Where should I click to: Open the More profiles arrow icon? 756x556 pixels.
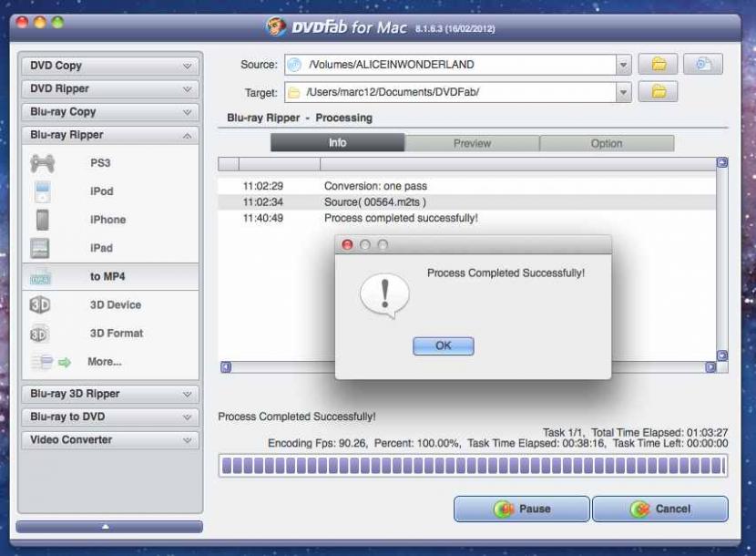click(64, 362)
